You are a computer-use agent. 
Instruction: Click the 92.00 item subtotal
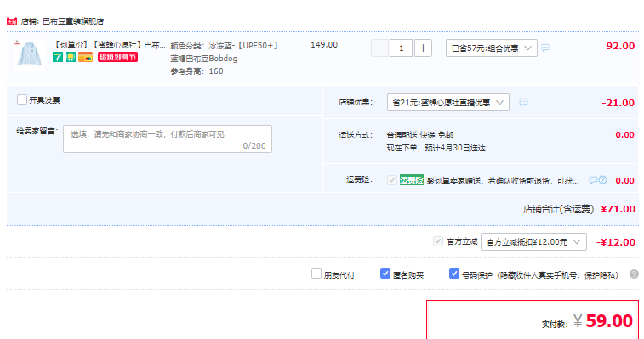(620, 46)
